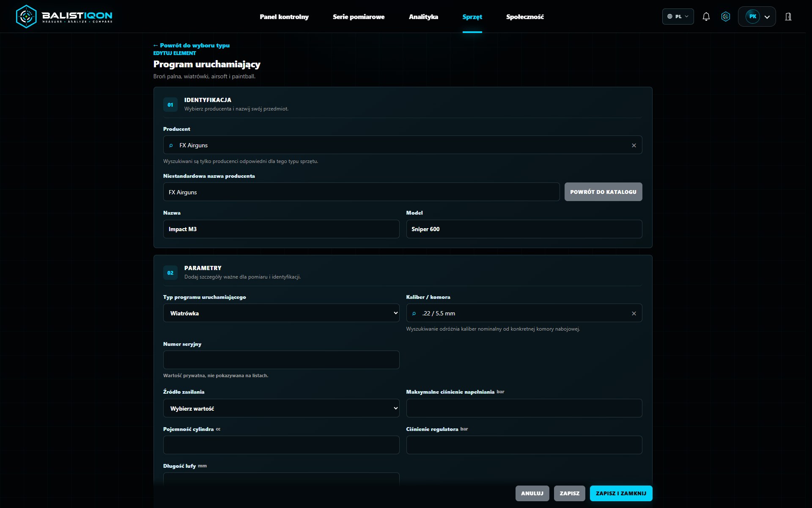Viewport: 812px width, 508px height.
Task: Select the Sprzęt tab
Action: click(472, 17)
